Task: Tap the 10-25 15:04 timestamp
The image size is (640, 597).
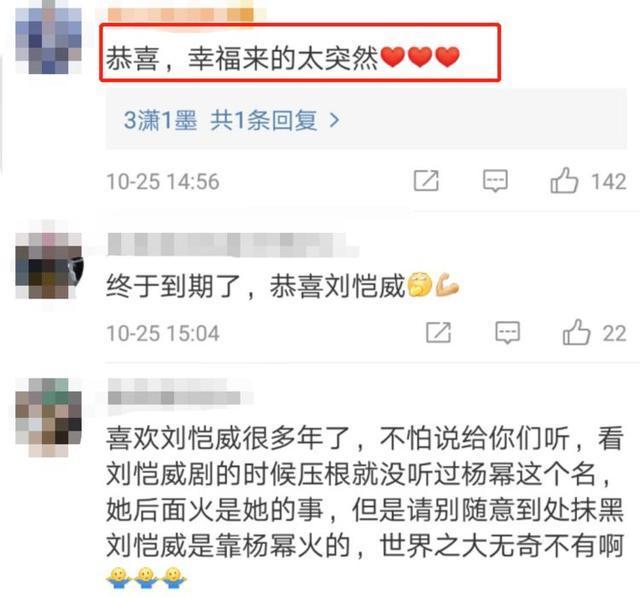Action: [163, 333]
